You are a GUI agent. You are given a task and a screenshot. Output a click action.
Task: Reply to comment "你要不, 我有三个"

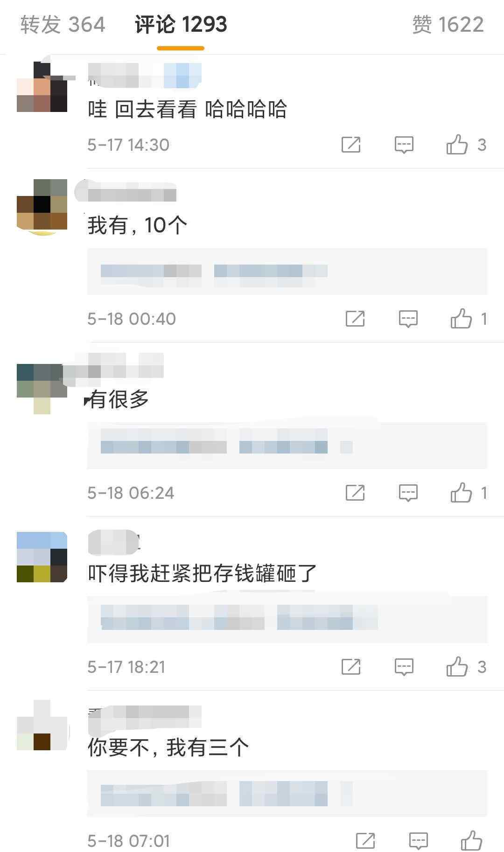(419, 841)
